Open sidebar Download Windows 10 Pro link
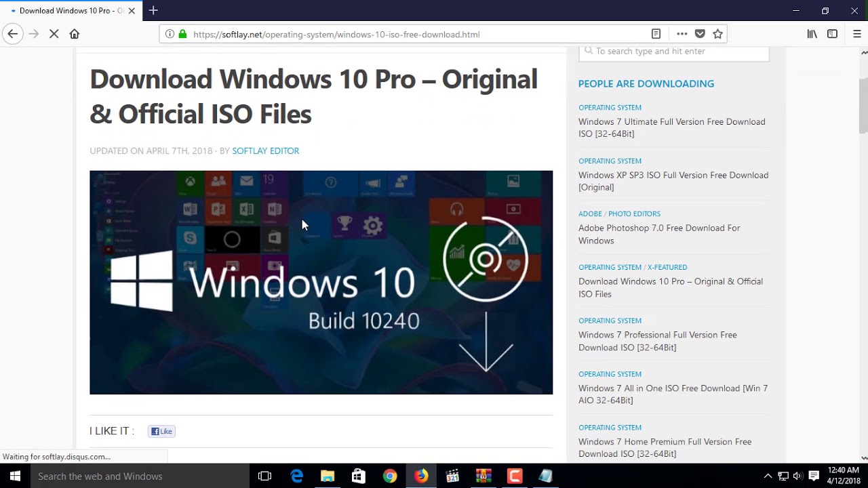This screenshot has width=868, height=488. (x=671, y=287)
